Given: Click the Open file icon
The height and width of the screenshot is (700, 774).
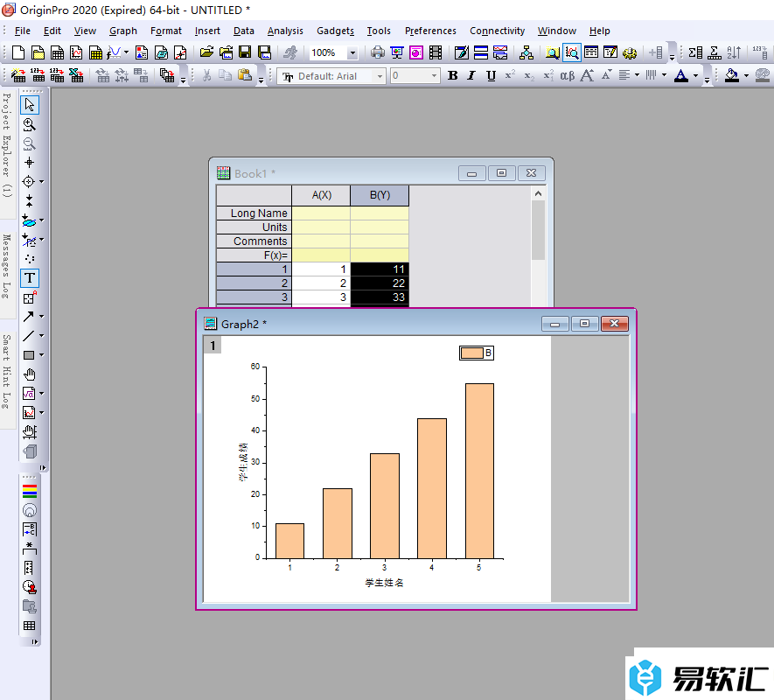Looking at the screenshot, I should 206,52.
